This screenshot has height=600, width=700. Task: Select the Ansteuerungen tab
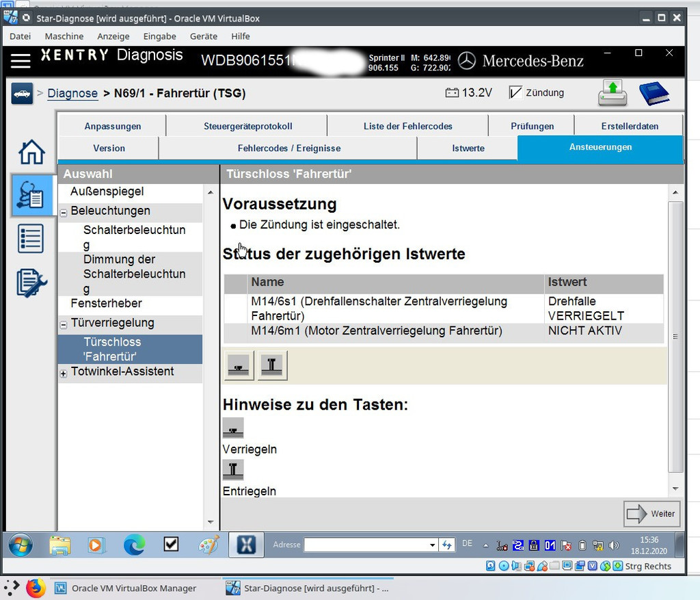click(x=600, y=147)
